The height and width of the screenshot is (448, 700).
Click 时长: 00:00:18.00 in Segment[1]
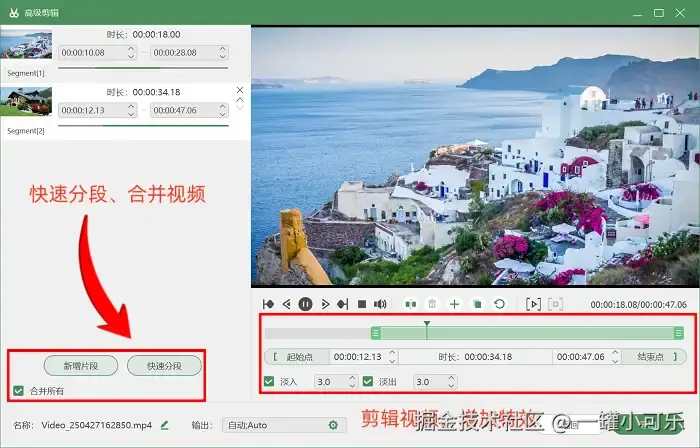[143, 34]
